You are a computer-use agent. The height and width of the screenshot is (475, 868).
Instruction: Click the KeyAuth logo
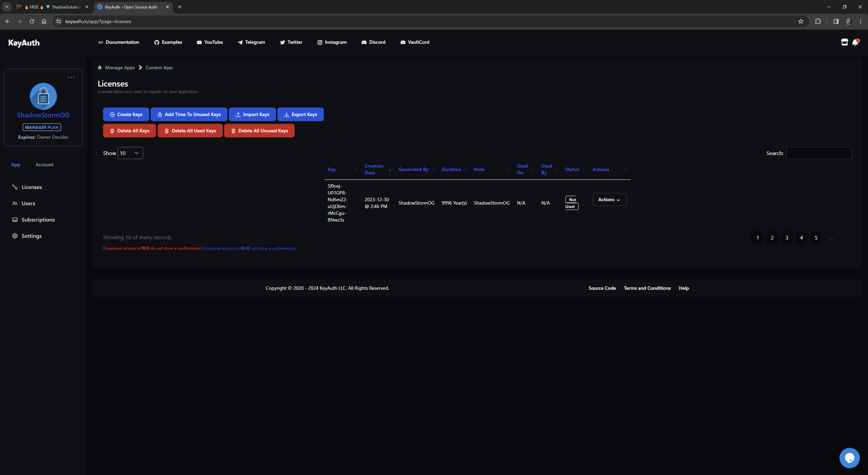tap(24, 43)
